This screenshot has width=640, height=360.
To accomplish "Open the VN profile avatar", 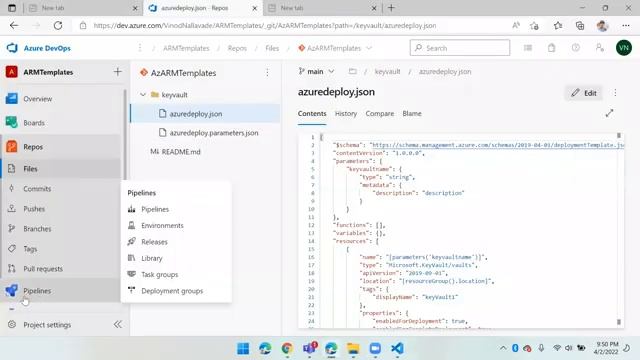I will 624,48.
